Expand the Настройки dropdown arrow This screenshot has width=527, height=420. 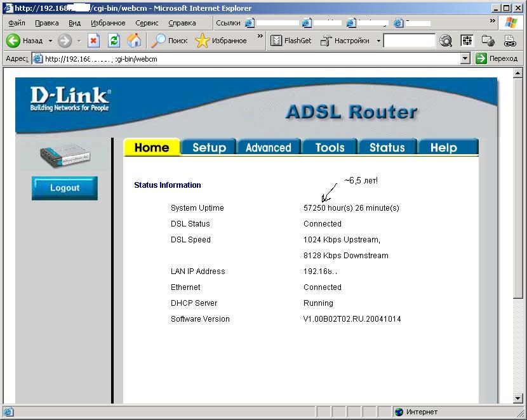point(378,41)
